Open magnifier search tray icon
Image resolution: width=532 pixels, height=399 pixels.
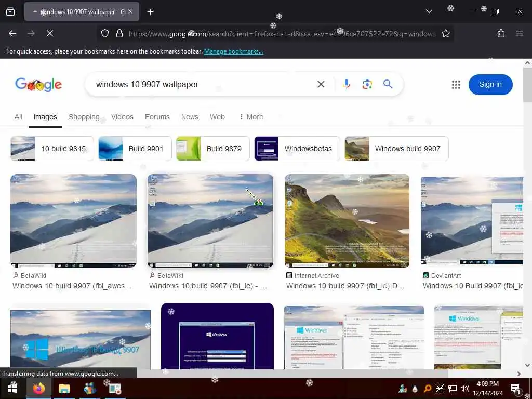427,389
